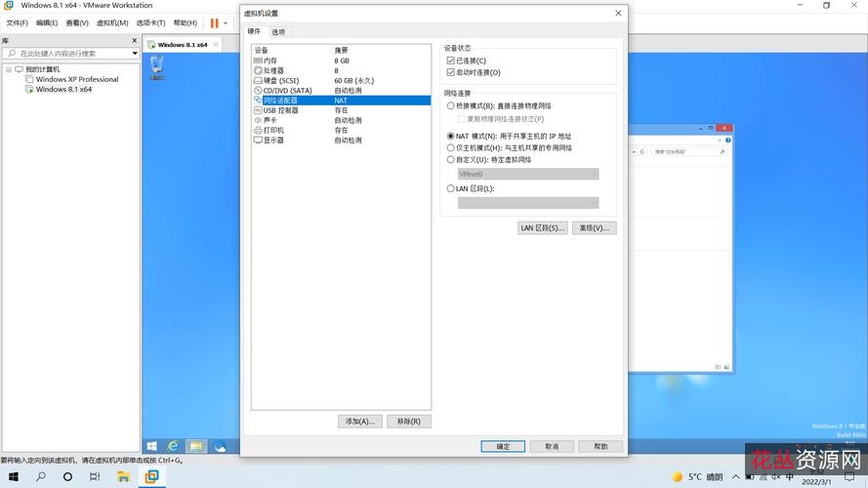
Task: Select Windows 8.1 x64 in library tree
Action: (x=63, y=89)
